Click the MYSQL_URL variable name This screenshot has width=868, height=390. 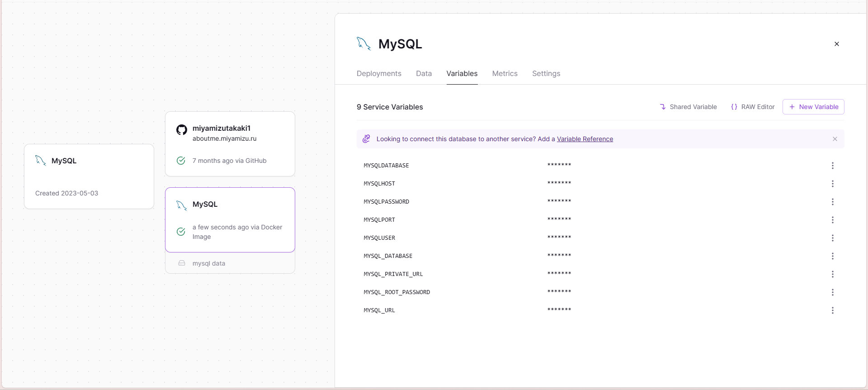point(379,310)
